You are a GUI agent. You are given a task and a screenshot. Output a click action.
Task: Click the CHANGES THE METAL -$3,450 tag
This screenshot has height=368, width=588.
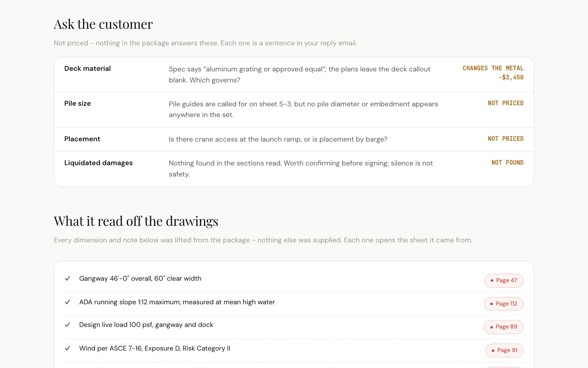(x=493, y=73)
